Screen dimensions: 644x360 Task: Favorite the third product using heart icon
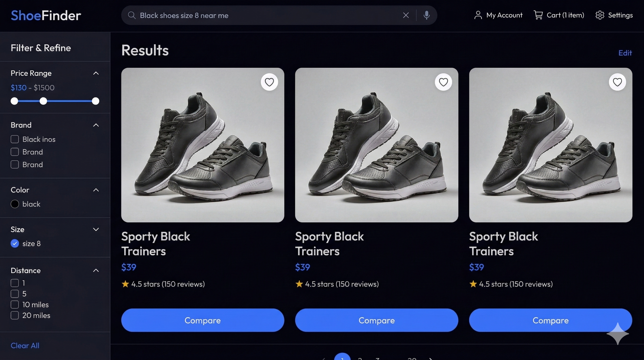[617, 82]
